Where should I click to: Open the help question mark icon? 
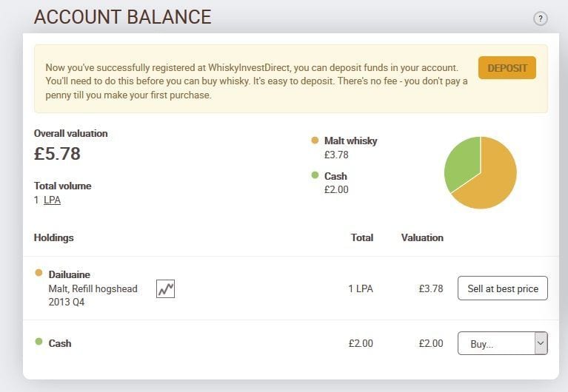[540, 18]
